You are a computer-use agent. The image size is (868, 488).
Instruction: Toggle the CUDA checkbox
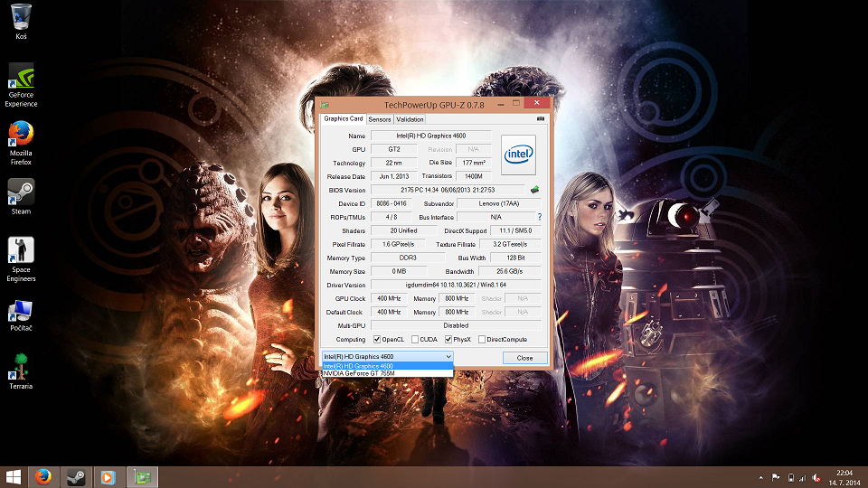pyautogui.click(x=415, y=339)
